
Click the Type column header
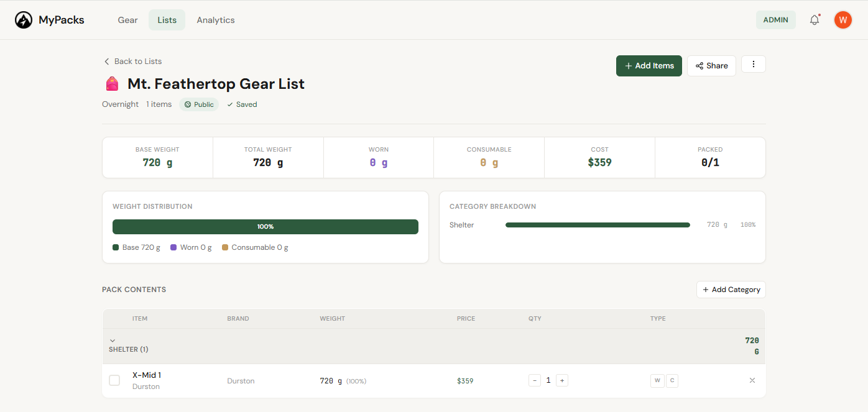[658, 319]
